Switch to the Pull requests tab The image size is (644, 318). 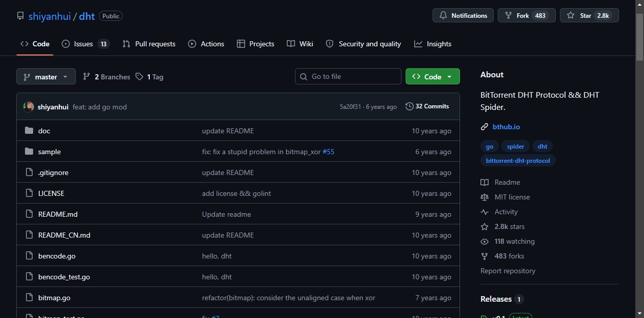(x=149, y=44)
